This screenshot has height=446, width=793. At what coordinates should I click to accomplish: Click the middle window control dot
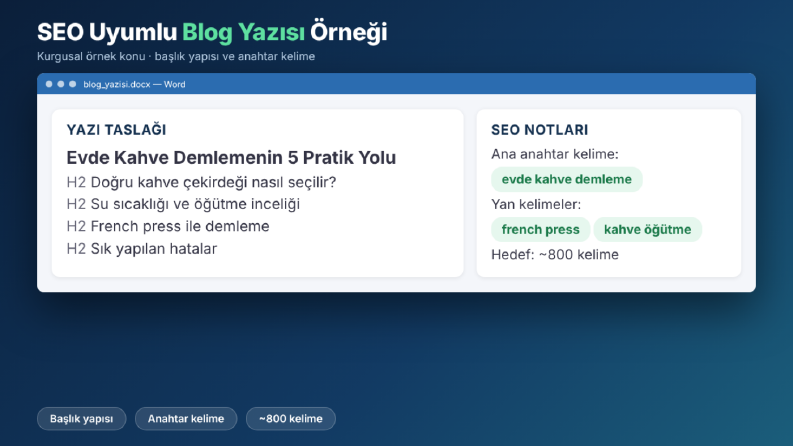pos(61,84)
